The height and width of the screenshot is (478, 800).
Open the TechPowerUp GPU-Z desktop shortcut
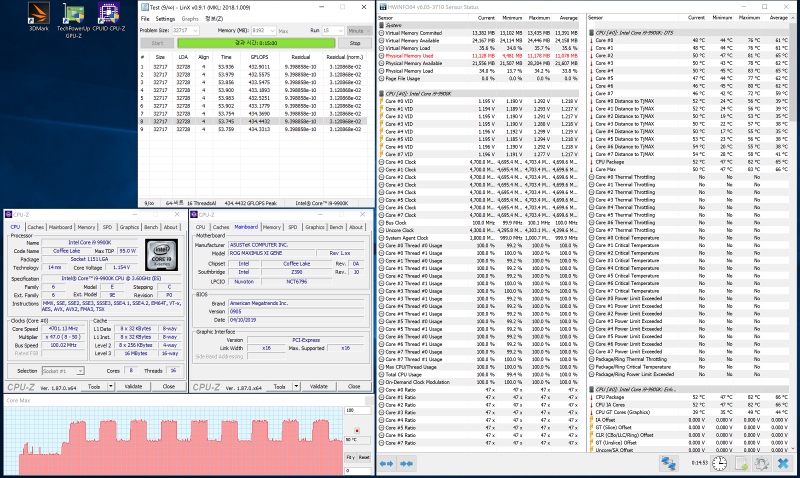(x=73, y=20)
